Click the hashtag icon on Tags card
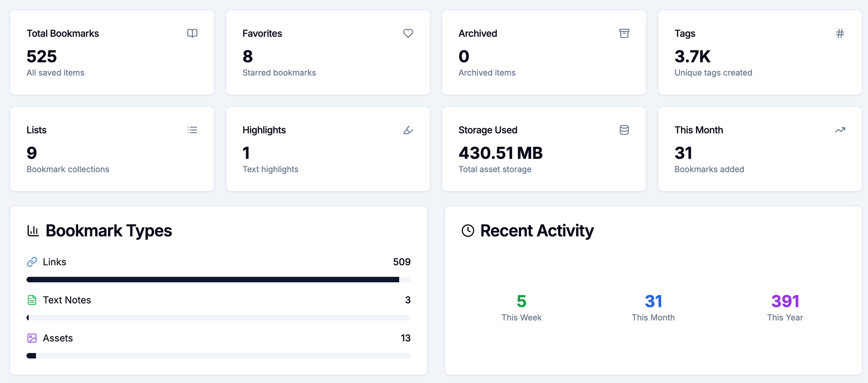 click(840, 33)
